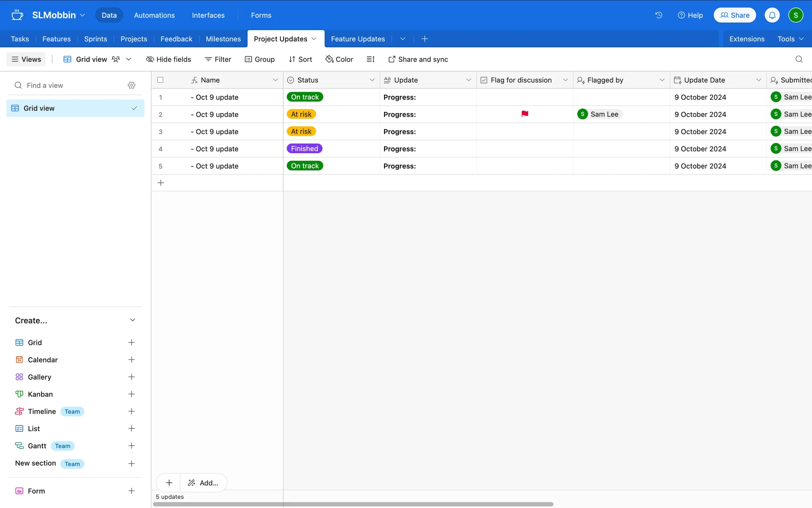Screen dimensions: 812x508
Task: Collapse the Create section chevron
Action: pyautogui.click(x=132, y=320)
